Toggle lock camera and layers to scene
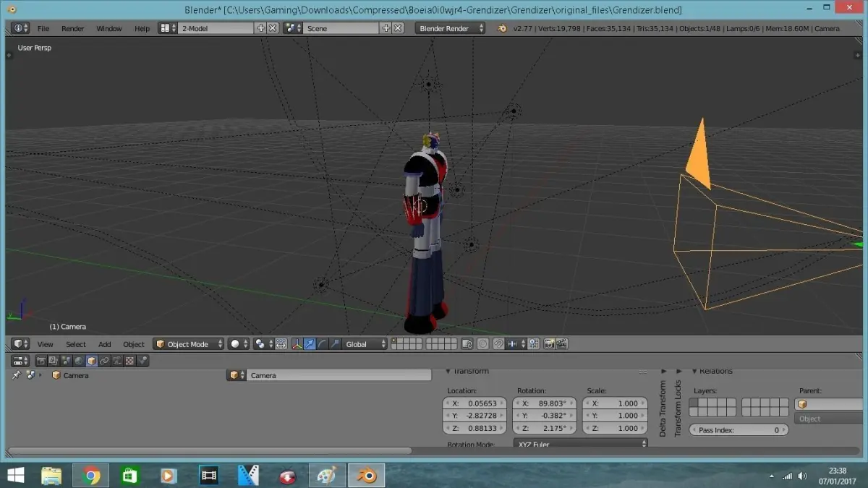The width and height of the screenshot is (868, 488). [467, 344]
